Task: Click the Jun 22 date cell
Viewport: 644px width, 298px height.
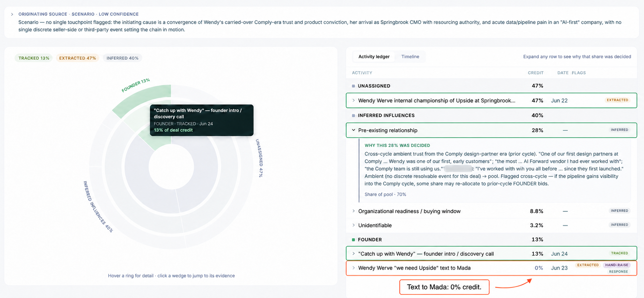Action: pos(559,101)
